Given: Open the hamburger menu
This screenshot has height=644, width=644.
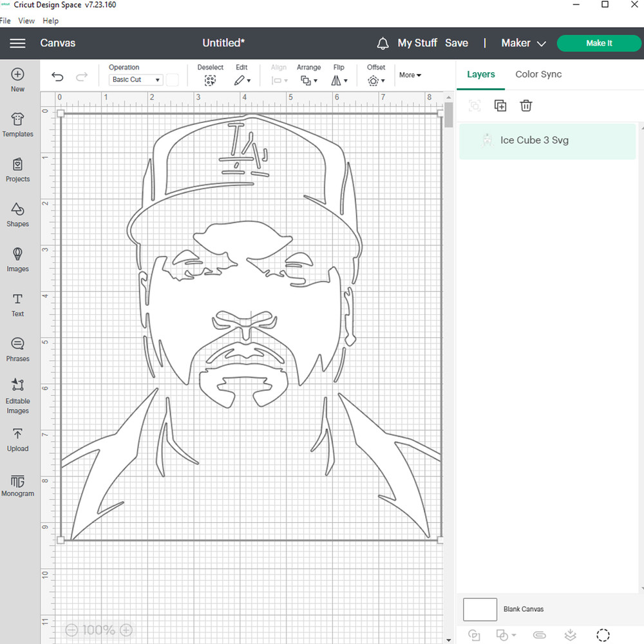Looking at the screenshot, I should [17, 43].
